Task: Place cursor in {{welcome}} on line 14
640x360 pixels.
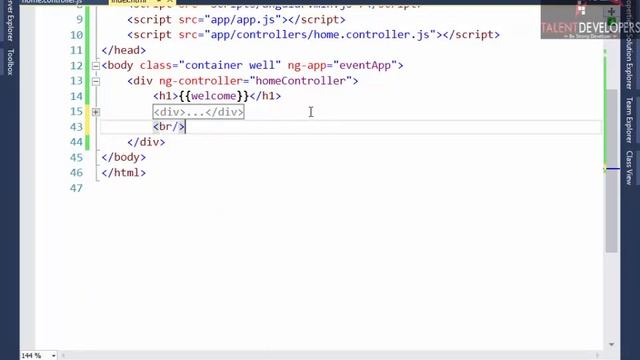Action: (x=214, y=96)
